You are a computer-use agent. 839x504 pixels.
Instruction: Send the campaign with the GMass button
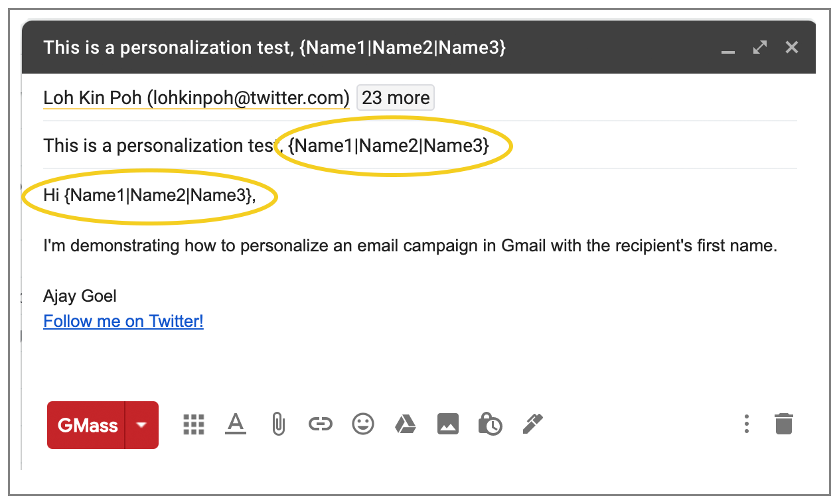point(87,424)
